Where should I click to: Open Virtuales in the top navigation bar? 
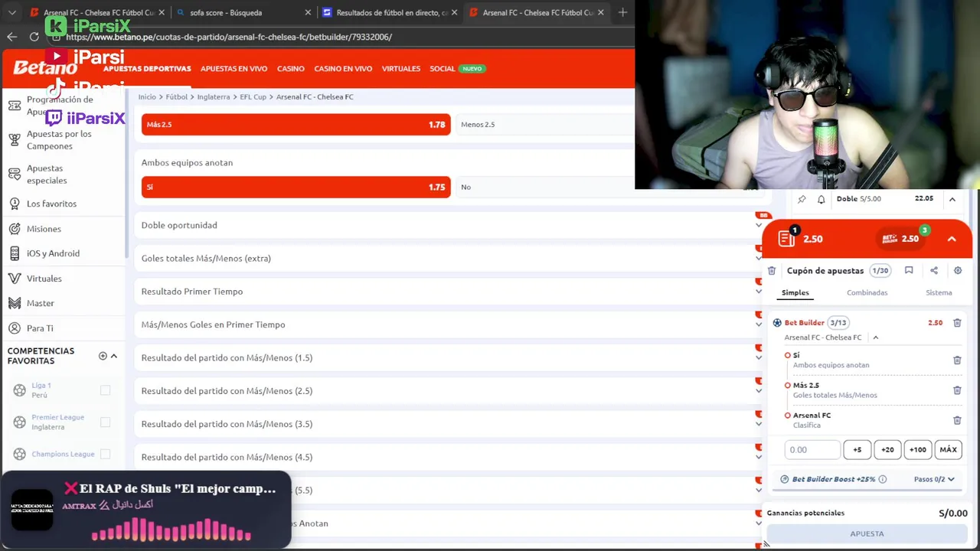tap(401, 69)
